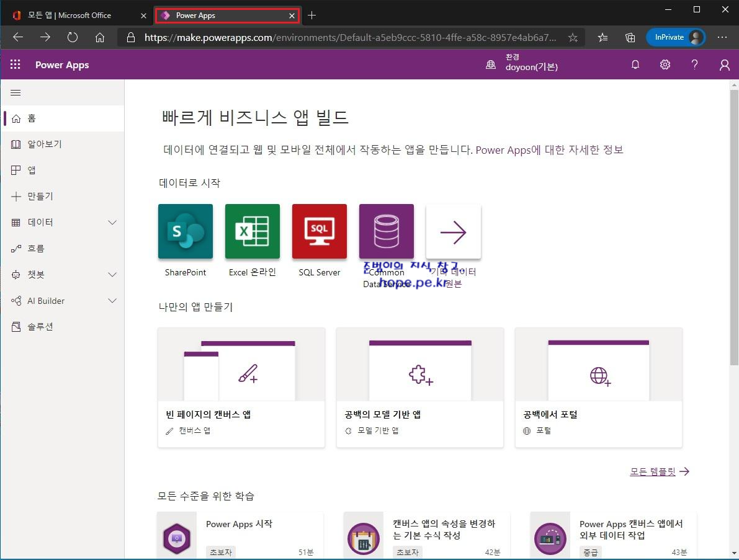The height and width of the screenshot is (560, 739).
Task: Select 데이터 item in sidebar
Action: pyautogui.click(x=40, y=222)
